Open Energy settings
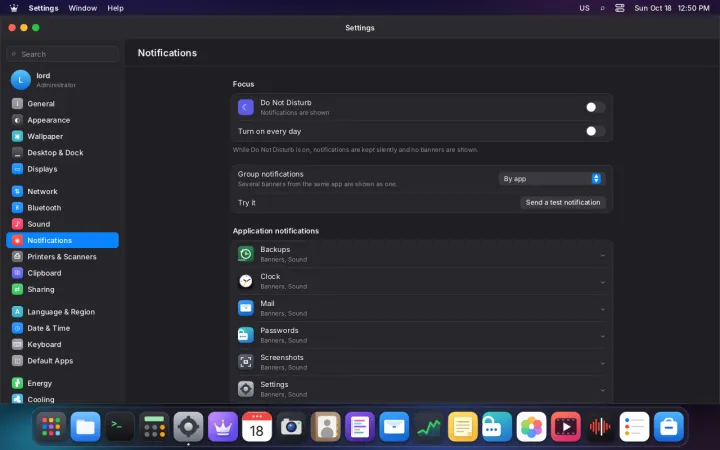720x450 pixels. pyautogui.click(x=62, y=383)
